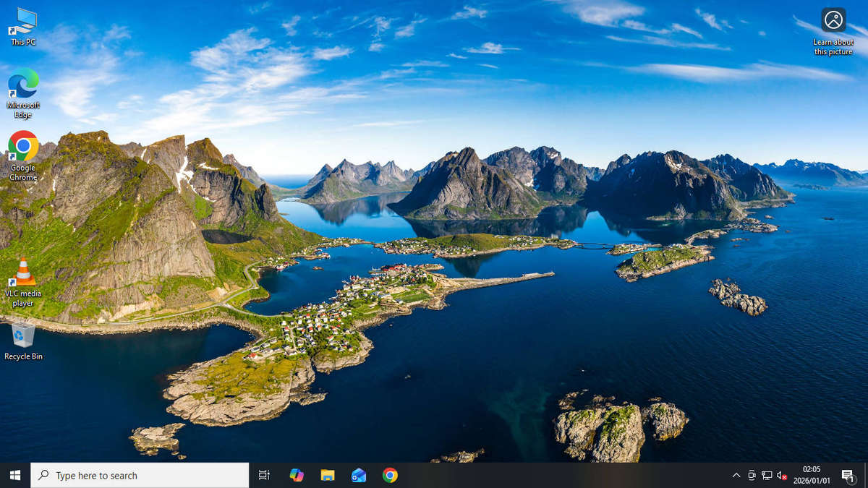
Task: Open the Action Center notifications
Action: pos(848,475)
